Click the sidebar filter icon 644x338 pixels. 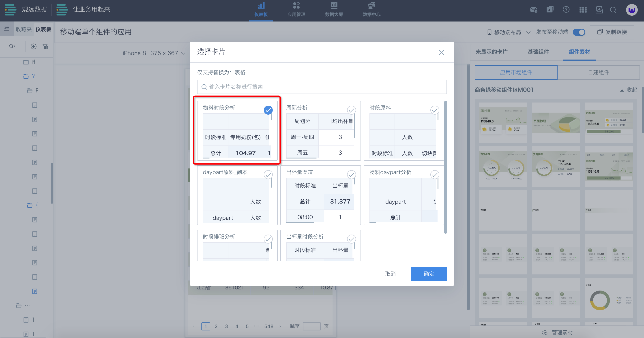click(45, 47)
